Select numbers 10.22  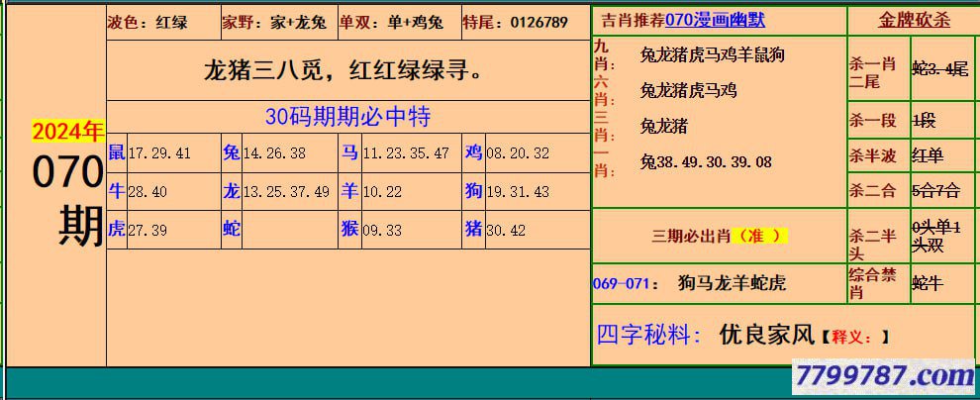click(x=382, y=192)
